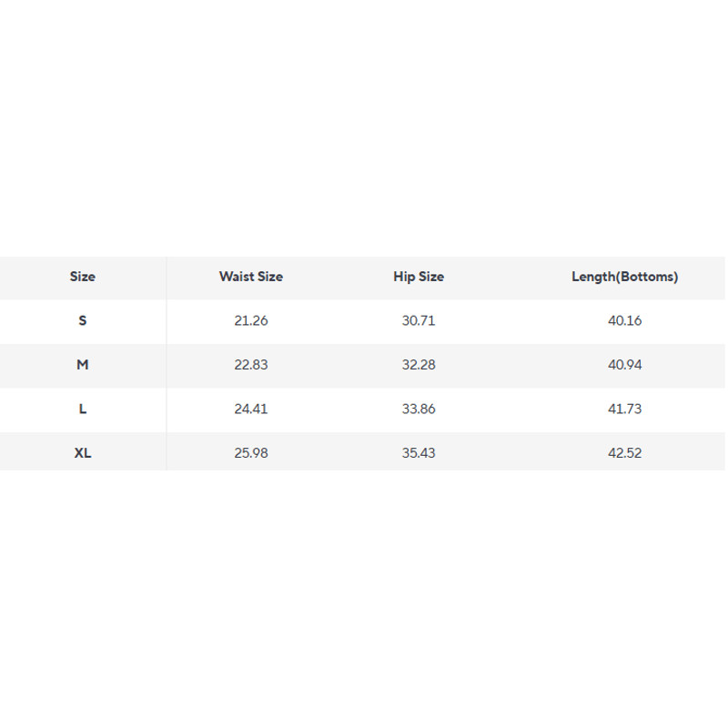Select the L size row label
728x728 pixels.
click(83, 409)
